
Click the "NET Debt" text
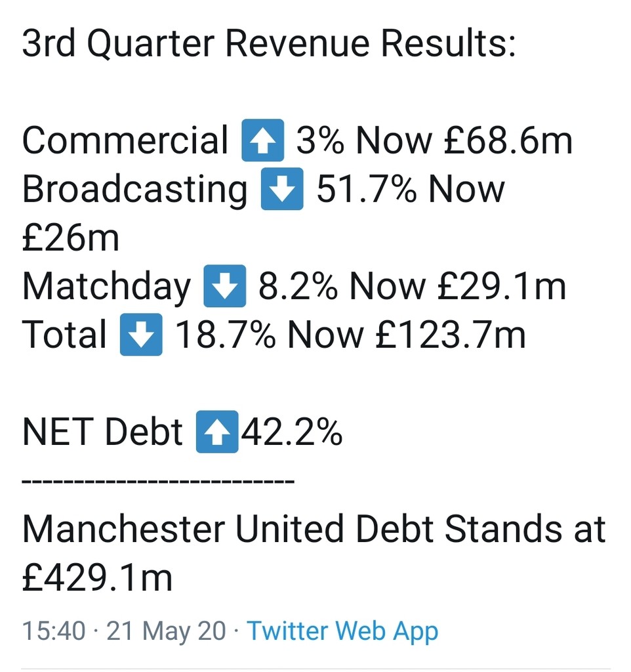[x=102, y=432]
